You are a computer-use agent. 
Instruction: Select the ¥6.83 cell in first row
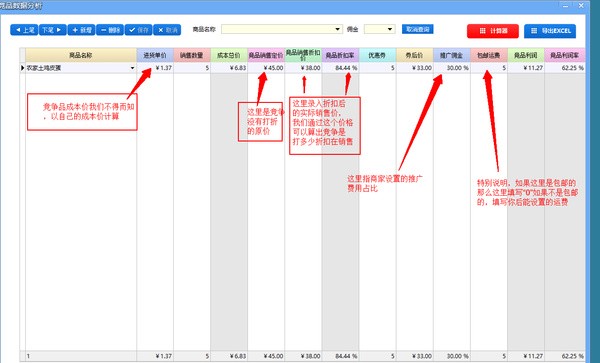point(229,68)
